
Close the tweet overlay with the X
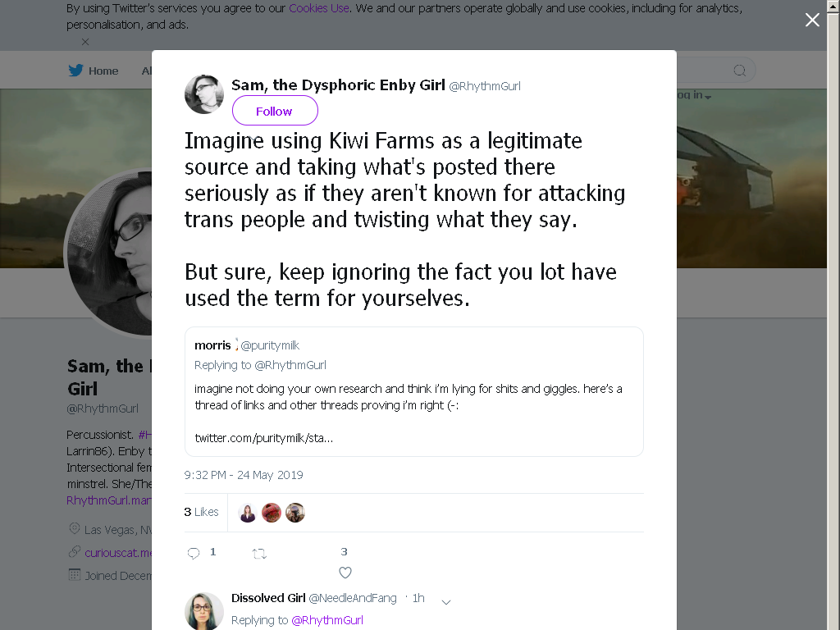812,20
